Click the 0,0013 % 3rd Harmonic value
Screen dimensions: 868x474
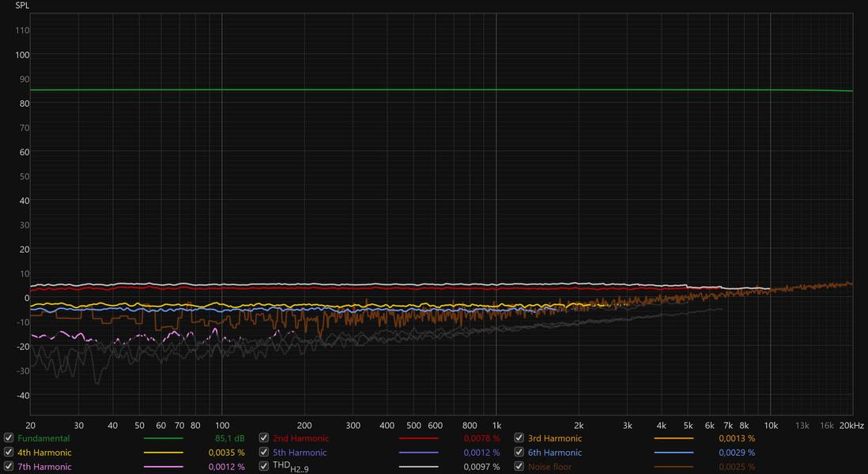click(x=737, y=438)
